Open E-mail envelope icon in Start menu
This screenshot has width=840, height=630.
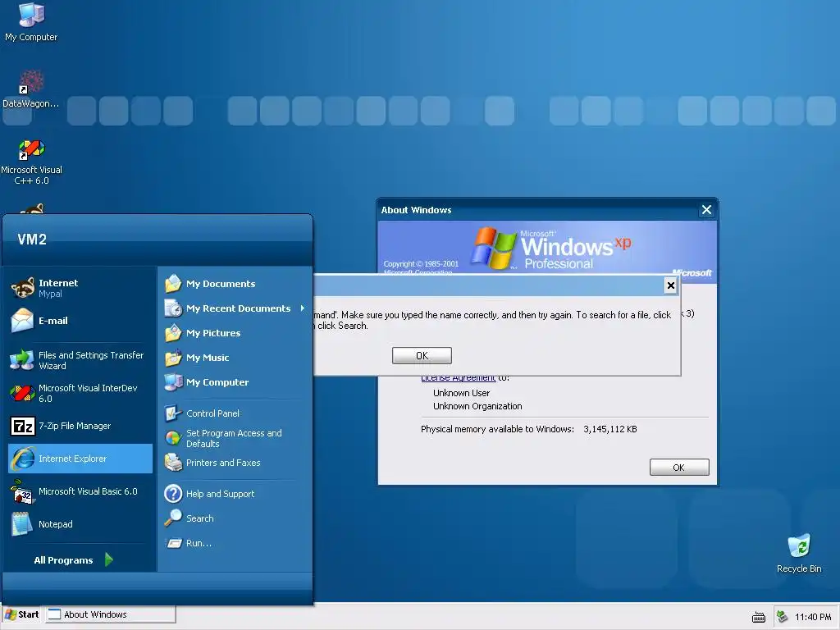pyautogui.click(x=22, y=321)
